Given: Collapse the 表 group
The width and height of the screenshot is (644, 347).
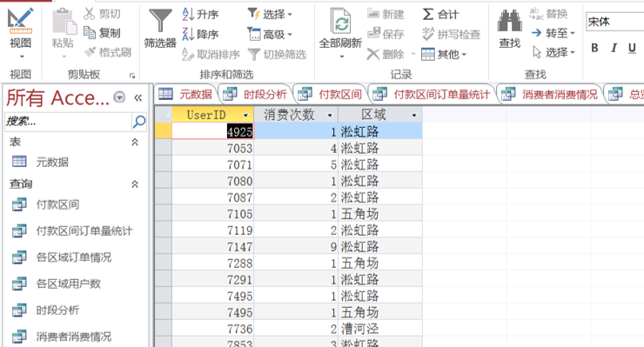Looking at the screenshot, I should pyautogui.click(x=135, y=142).
